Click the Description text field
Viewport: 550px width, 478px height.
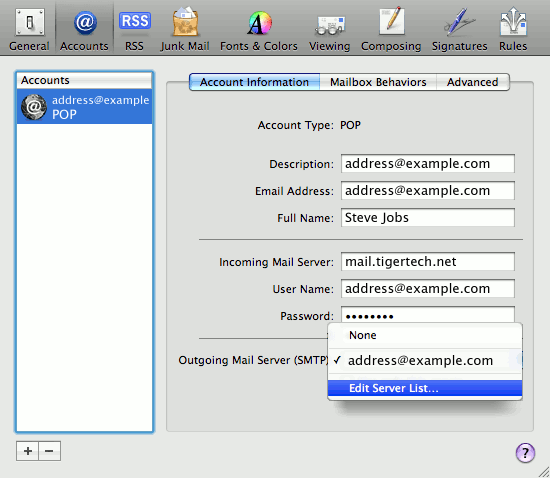(x=428, y=163)
